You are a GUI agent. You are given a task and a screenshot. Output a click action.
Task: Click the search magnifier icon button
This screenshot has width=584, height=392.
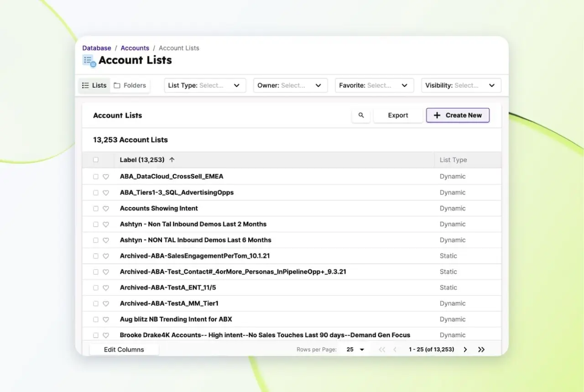(361, 115)
